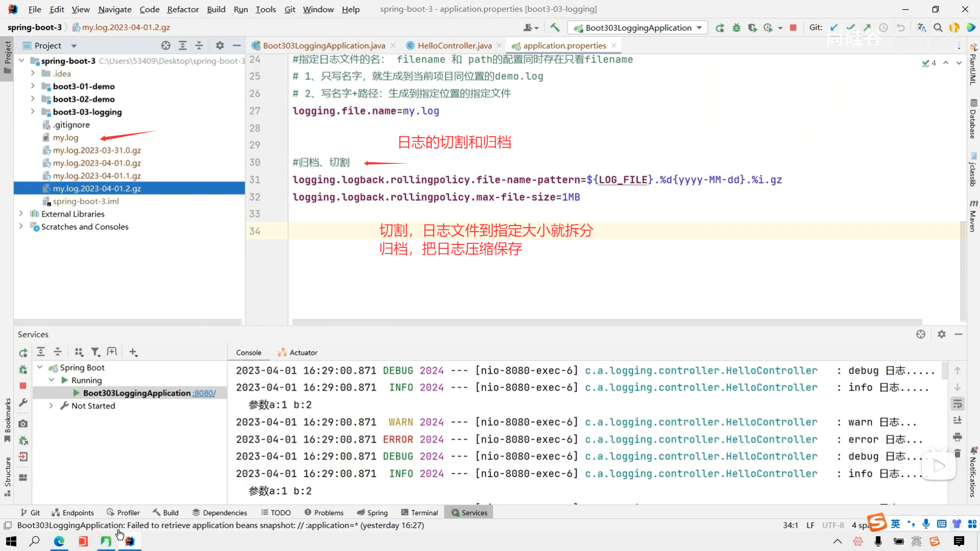Click the Services filter icon
The width and height of the screenshot is (980, 551).
click(x=95, y=352)
